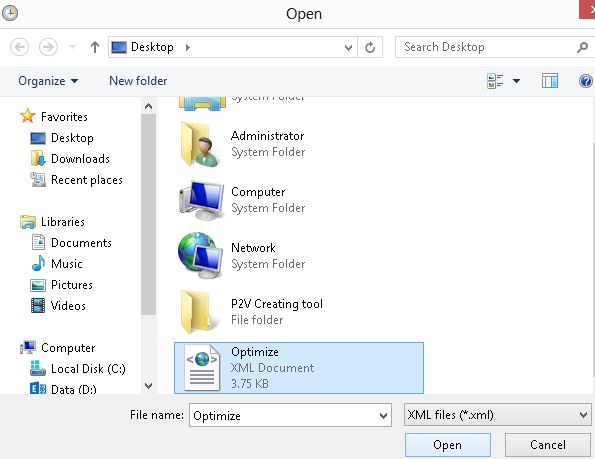Screen dimensions: 595x459
Task: Click the Cancel button
Action: pyautogui.click(x=548, y=445)
